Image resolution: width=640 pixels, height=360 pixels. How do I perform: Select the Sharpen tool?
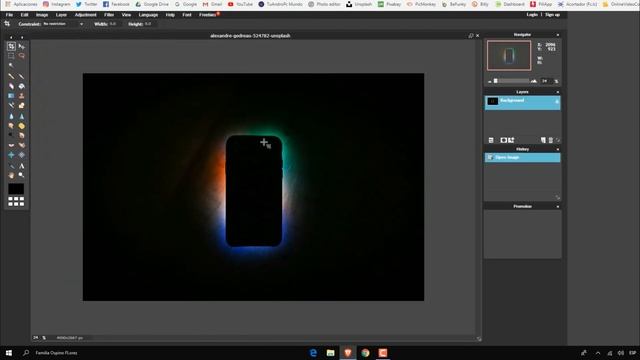(x=22, y=116)
